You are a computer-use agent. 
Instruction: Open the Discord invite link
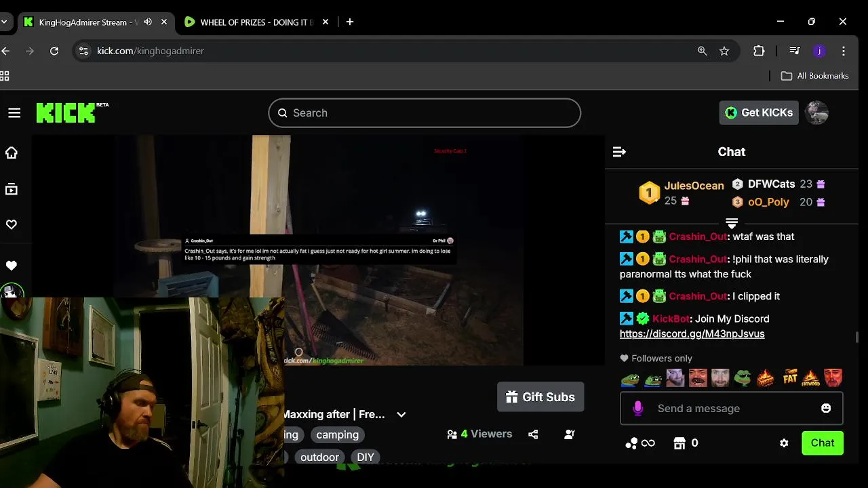click(x=692, y=333)
